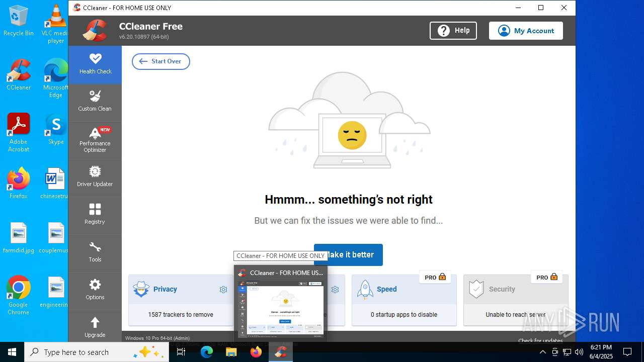The width and height of the screenshot is (644, 362).
Task: Click 'Unable to reach server' text
Action: [516, 315]
